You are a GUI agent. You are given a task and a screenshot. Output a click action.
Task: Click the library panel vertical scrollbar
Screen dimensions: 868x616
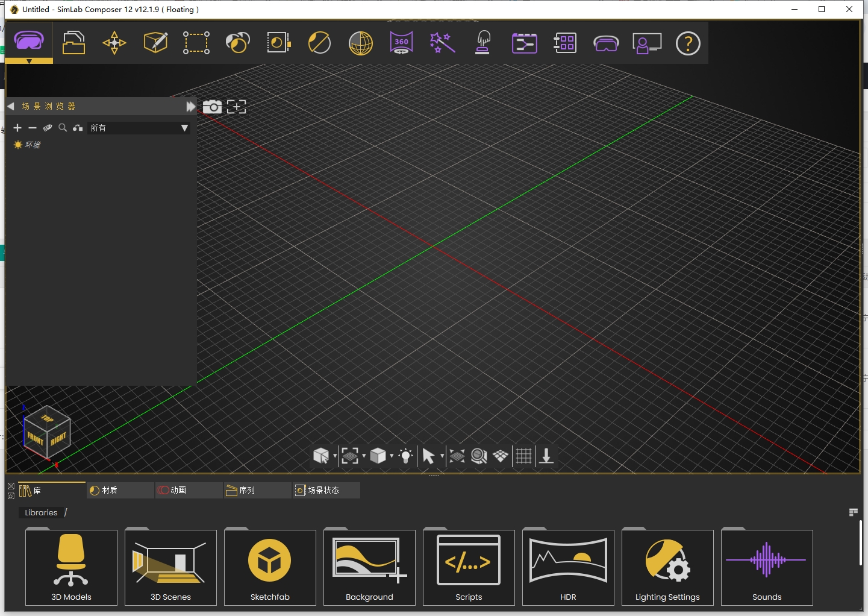(x=861, y=543)
